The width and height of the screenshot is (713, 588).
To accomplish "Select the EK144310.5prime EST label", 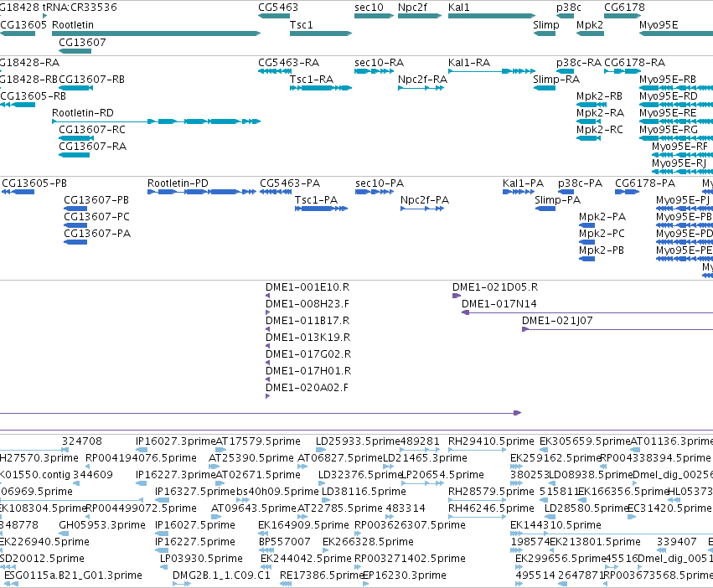I will point(555,525).
